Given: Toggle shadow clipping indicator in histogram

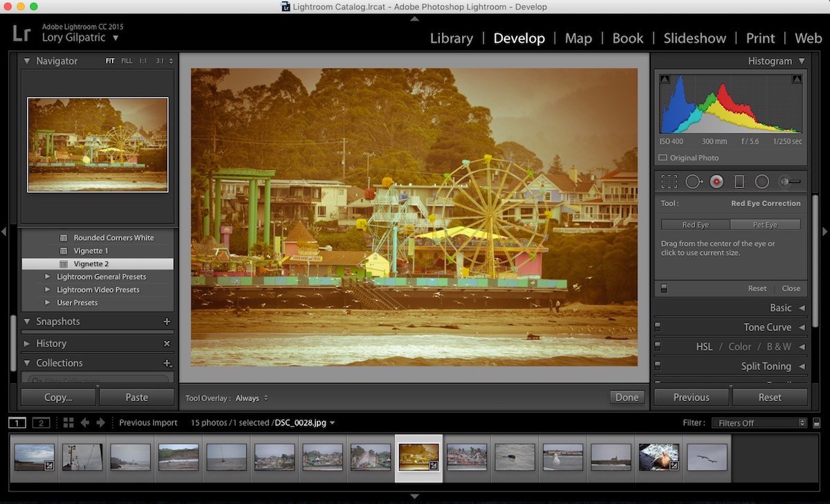Looking at the screenshot, I should point(665,80).
